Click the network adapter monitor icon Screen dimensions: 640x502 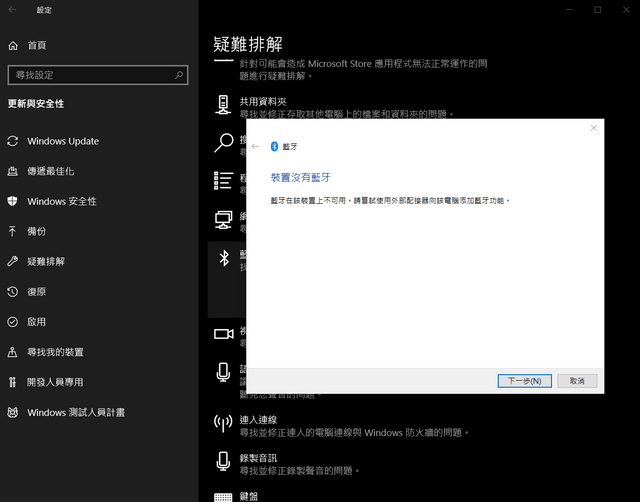pyautogui.click(x=224, y=220)
